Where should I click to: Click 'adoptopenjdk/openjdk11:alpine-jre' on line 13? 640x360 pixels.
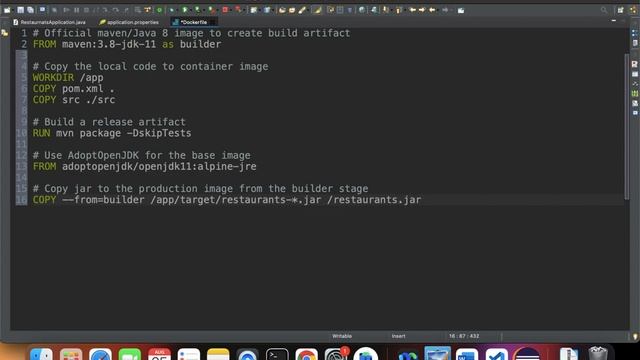[x=159, y=167]
